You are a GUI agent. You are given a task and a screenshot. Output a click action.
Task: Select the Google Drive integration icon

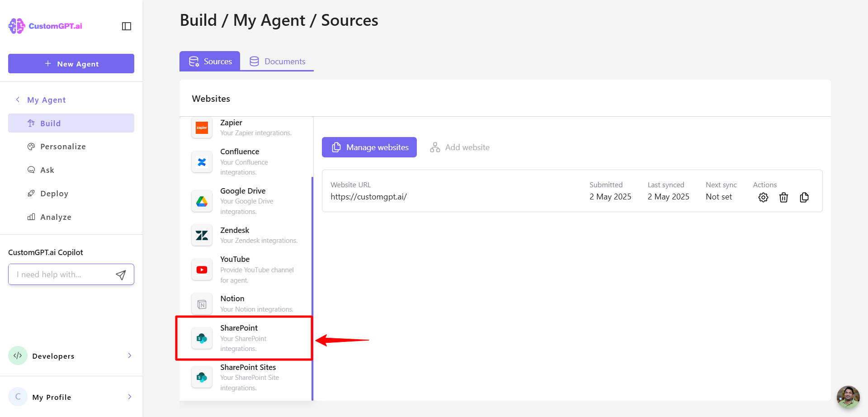click(202, 201)
